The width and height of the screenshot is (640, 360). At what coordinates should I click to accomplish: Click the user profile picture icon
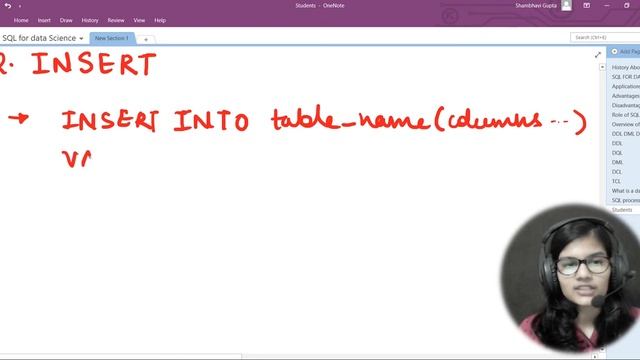pyautogui.click(x=567, y=5)
